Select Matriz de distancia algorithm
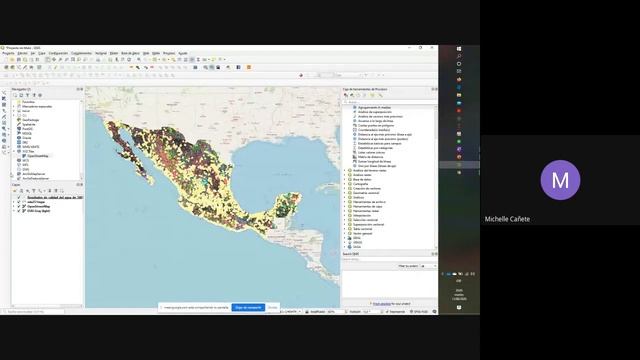Screen dimensions: 640x360 (371, 157)
